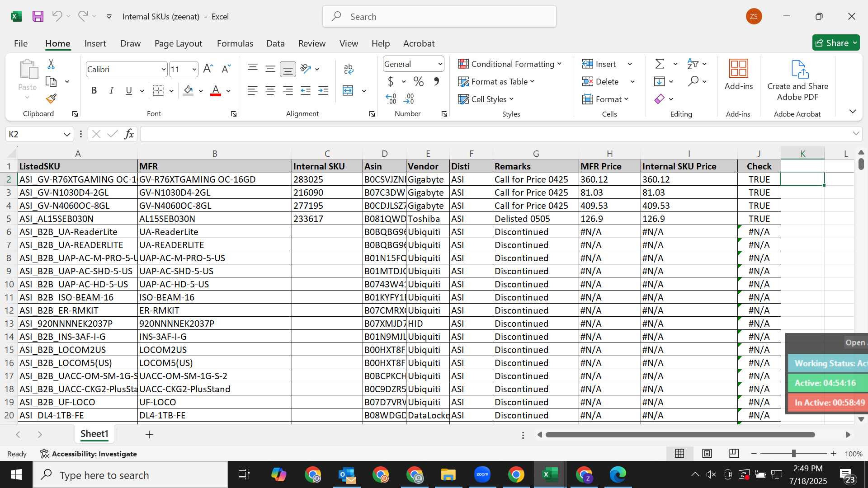
Task: Apply Comma Style format
Action: point(436,81)
